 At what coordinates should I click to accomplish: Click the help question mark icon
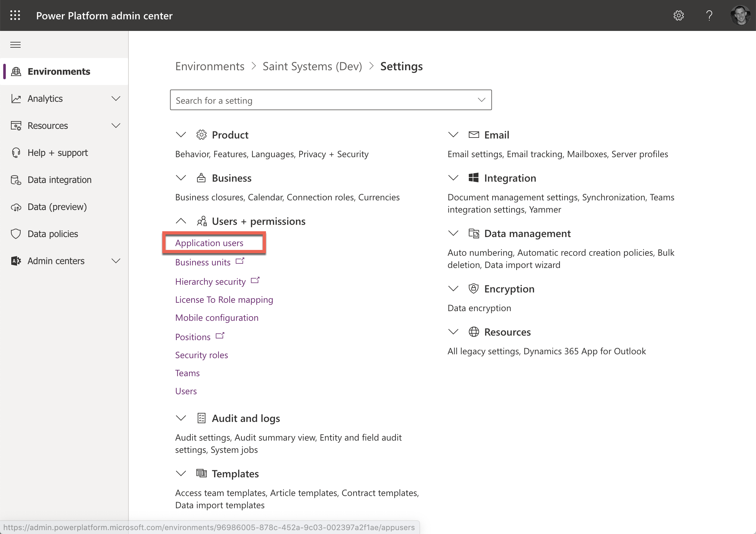(x=709, y=15)
